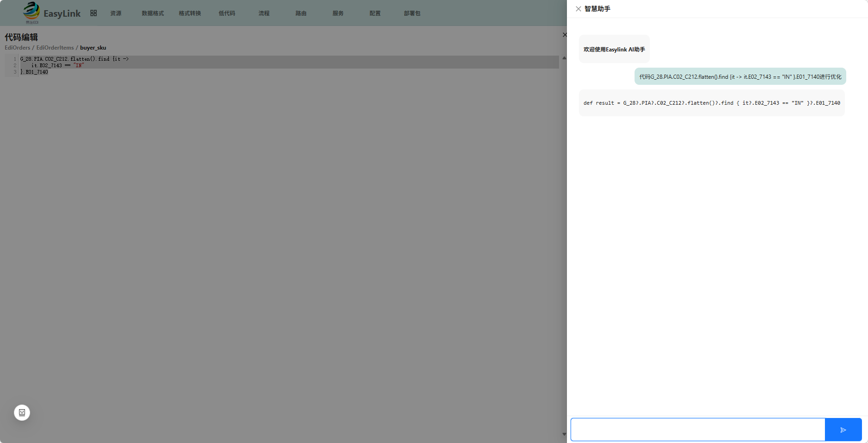Click the def result code response
868x443 pixels.
coord(712,103)
